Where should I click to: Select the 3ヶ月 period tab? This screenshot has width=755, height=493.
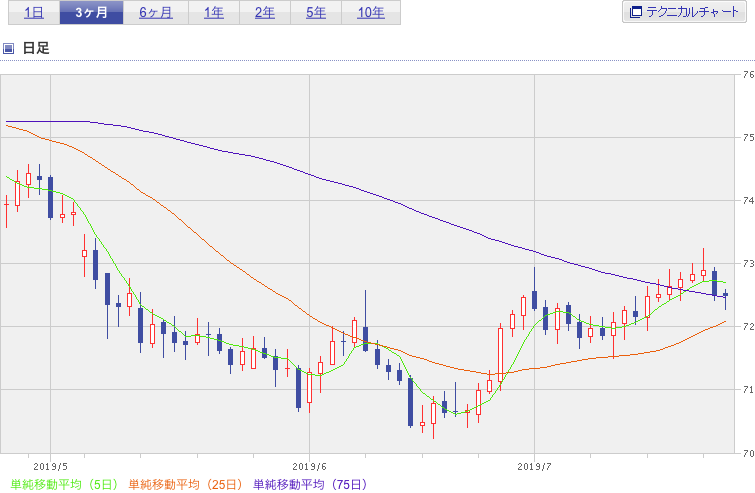(x=91, y=13)
